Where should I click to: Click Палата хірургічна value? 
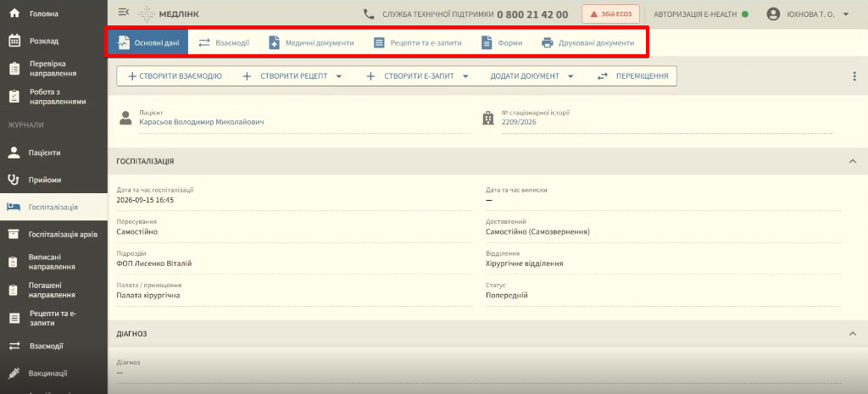point(147,296)
